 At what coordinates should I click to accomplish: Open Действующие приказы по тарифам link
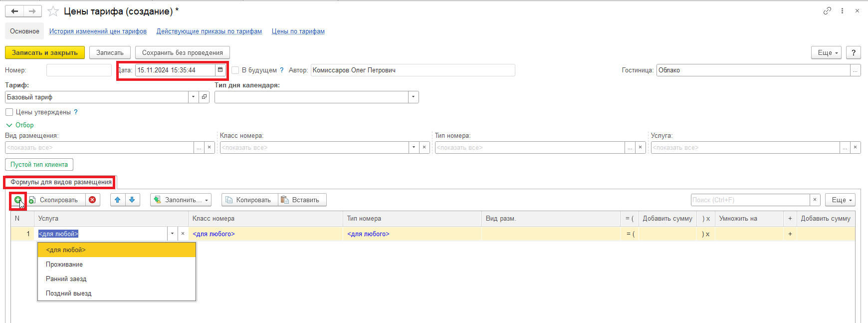pos(209,31)
